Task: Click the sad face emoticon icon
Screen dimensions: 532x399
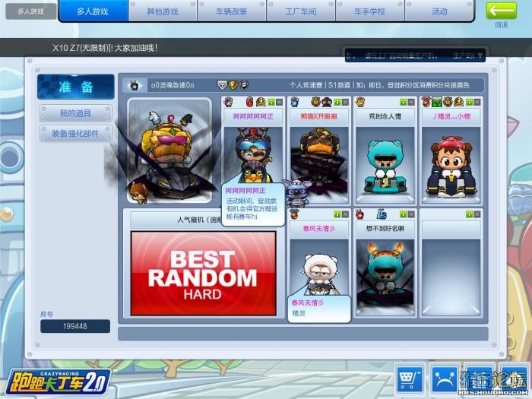Action: [x=443, y=378]
